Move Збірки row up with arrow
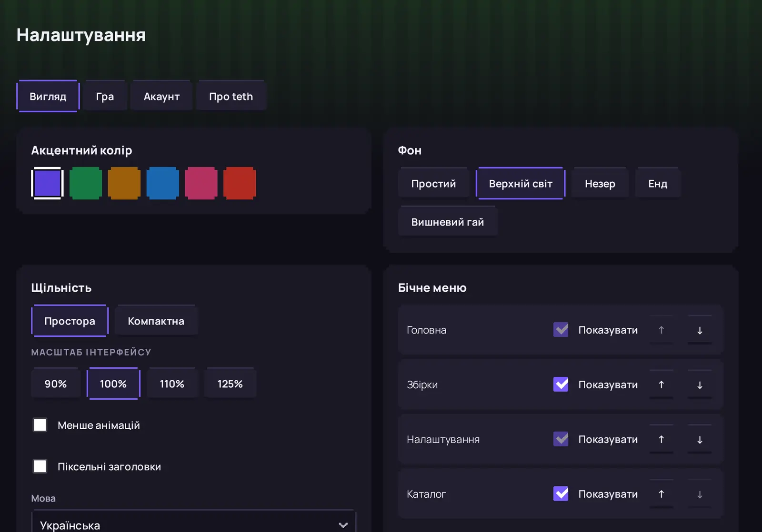This screenshot has height=532, width=762. (661, 384)
